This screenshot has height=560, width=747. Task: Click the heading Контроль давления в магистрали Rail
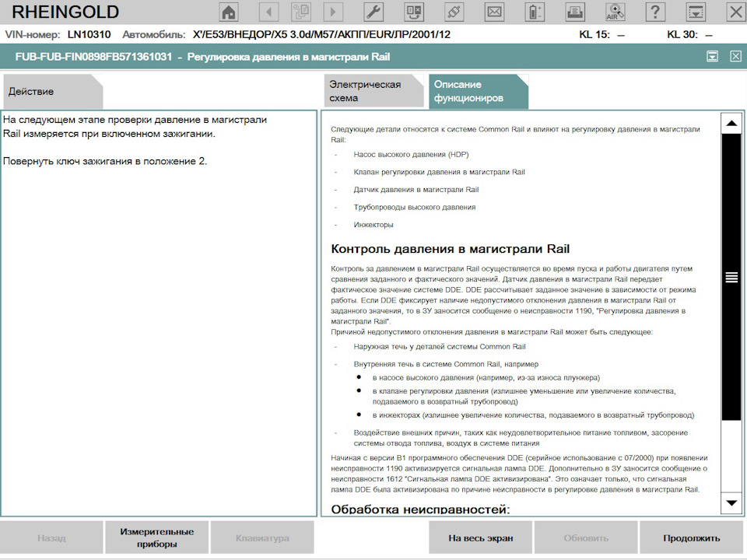[451, 249]
